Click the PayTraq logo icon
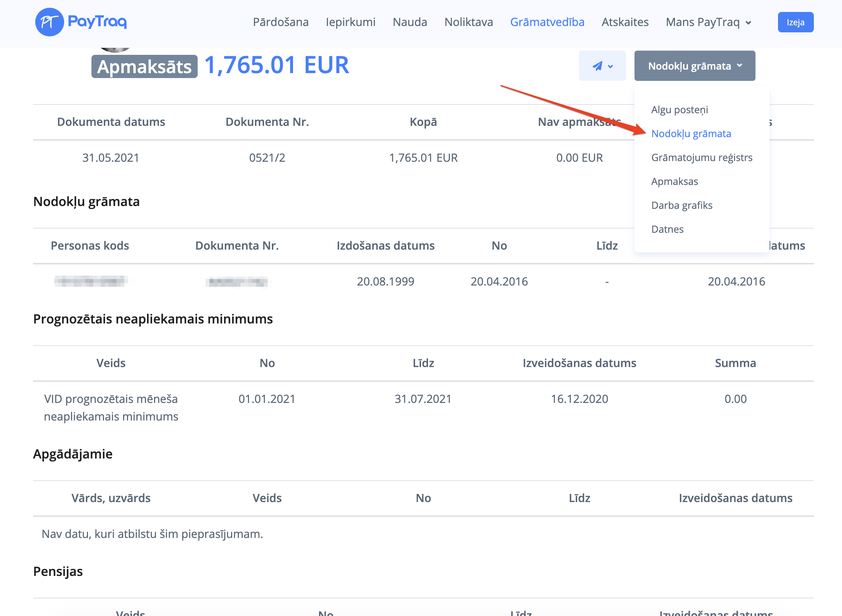The width and height of the screenshot is (842, 616). [x=49, y=22]
